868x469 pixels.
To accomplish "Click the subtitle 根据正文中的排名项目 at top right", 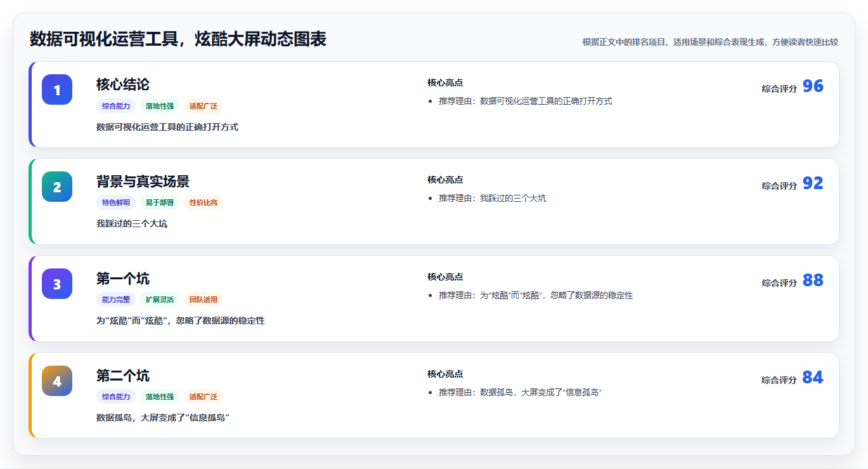I will [x=710, y=43].
